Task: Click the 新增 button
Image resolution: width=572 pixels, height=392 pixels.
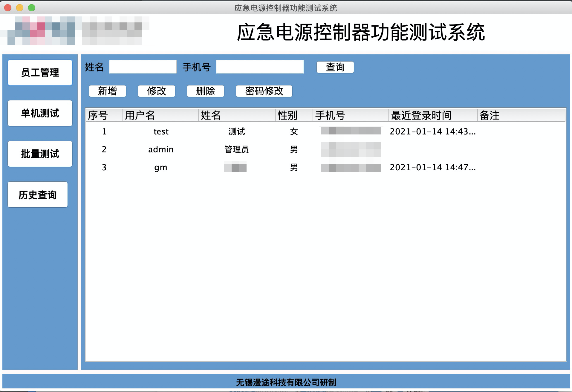Action: coord(108,91)
